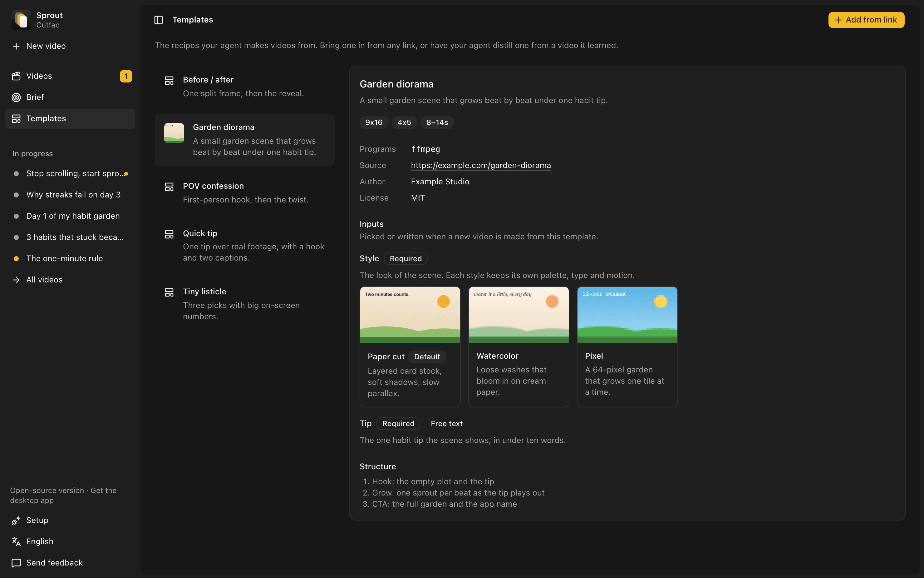Click the Setup plug icon
924x578 pixels.
16,521
